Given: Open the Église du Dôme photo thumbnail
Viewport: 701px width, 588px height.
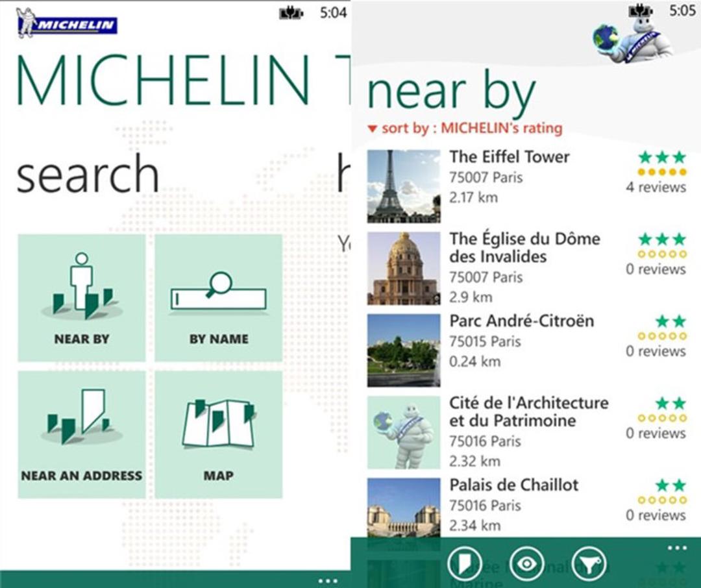Looking at the screenshot, I should 404,268.
